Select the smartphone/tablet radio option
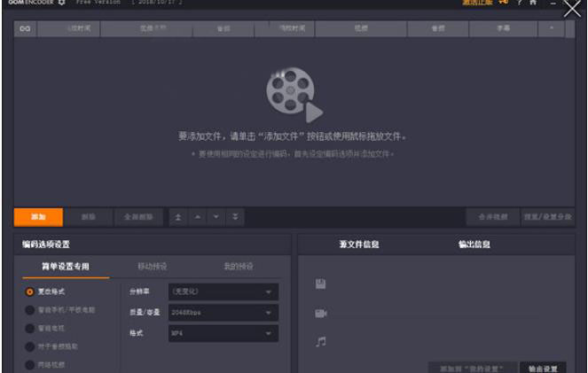This screenshot has width=588, height=373. point(29,310)
